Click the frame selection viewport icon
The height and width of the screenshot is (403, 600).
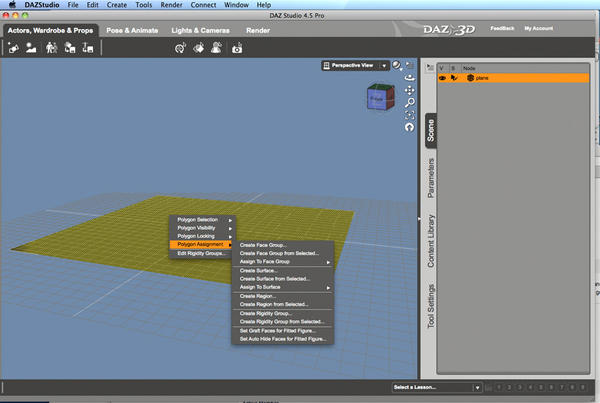click(410, 114)
